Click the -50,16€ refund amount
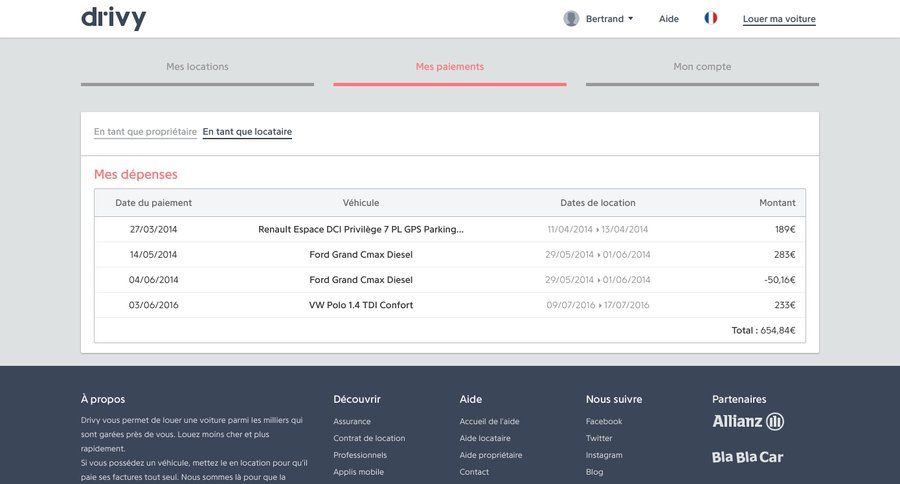900x484 pixels. coord(779,280)
